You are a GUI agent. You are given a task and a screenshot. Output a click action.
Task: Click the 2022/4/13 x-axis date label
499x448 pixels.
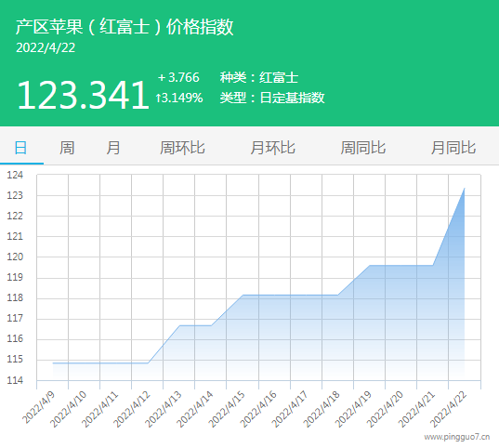(x=164, y=409)
